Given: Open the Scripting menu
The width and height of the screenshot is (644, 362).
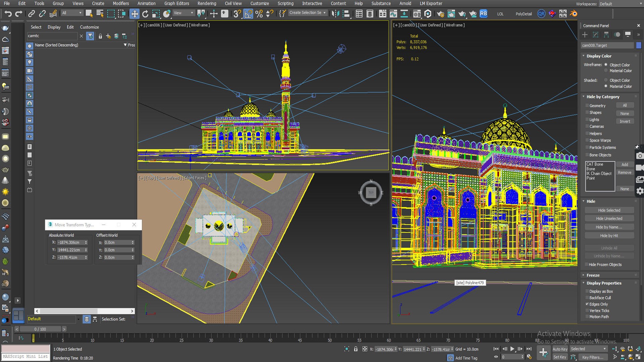Looking at the screenshot, I should tap(285, 3).
